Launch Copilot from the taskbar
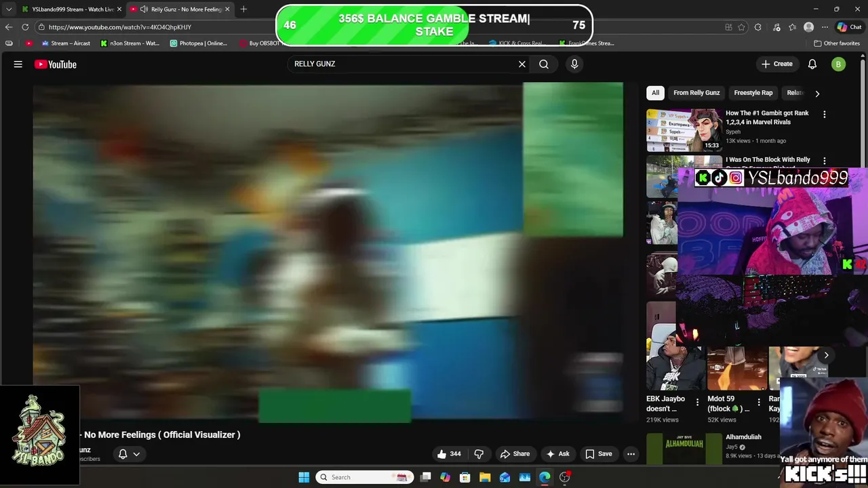Image resolution: width=868 pixels, height=488 pixels. (x=445, y=477)
